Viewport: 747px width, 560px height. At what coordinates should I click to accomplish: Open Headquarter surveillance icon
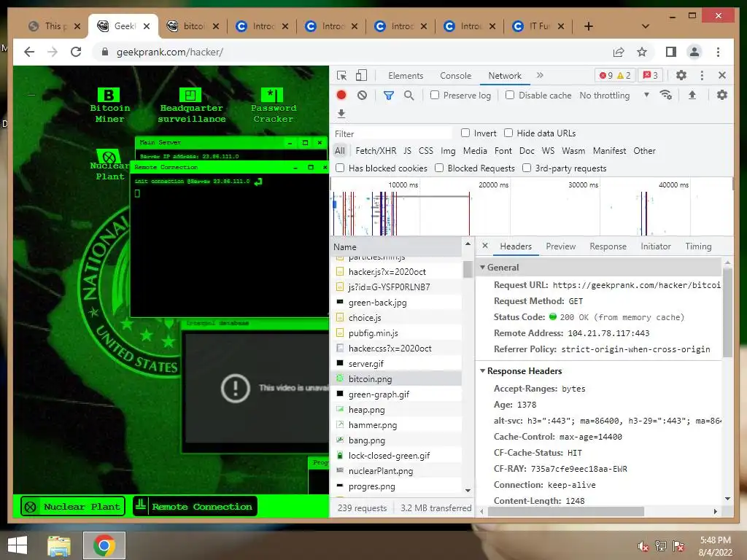click(192, 105)
